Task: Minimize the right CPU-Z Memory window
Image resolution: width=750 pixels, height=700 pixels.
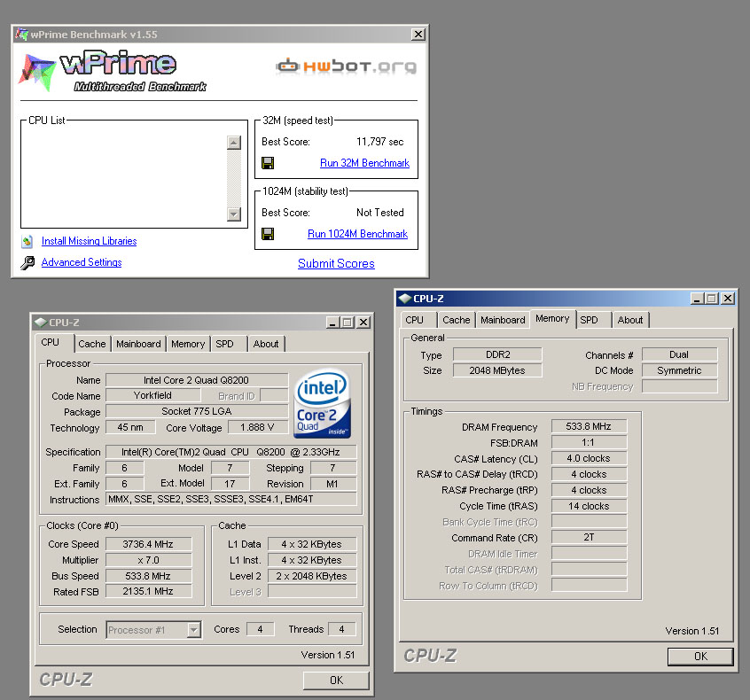Action: [697, 299]
